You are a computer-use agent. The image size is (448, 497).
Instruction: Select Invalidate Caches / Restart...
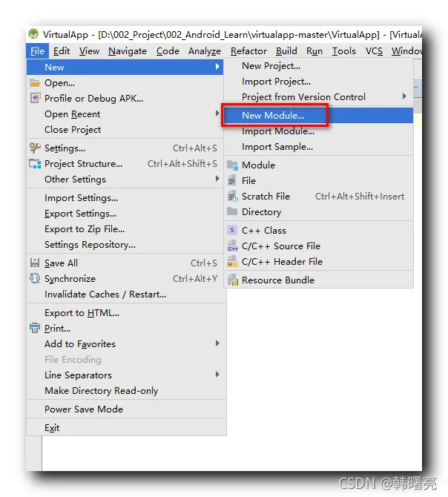click(x=125, y=294)
